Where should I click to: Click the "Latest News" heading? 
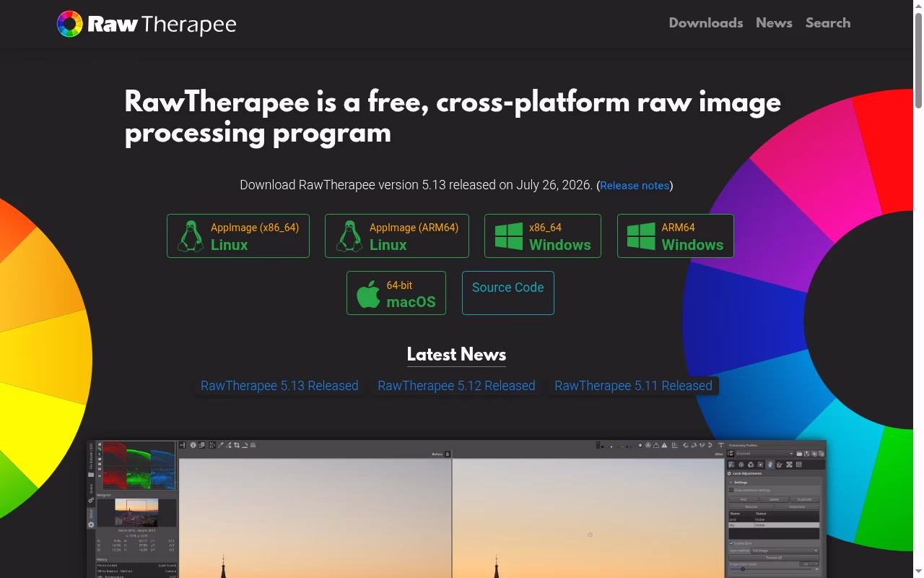click(456, 355)
